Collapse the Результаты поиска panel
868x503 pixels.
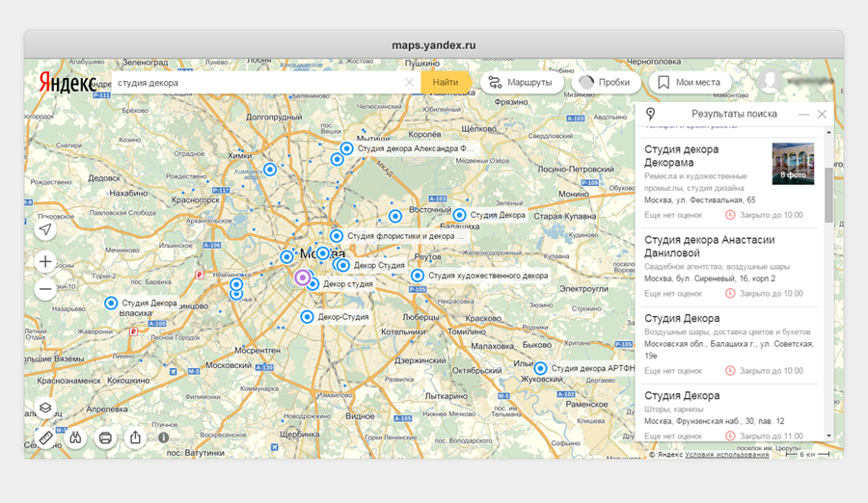click(x=803, y=115)
